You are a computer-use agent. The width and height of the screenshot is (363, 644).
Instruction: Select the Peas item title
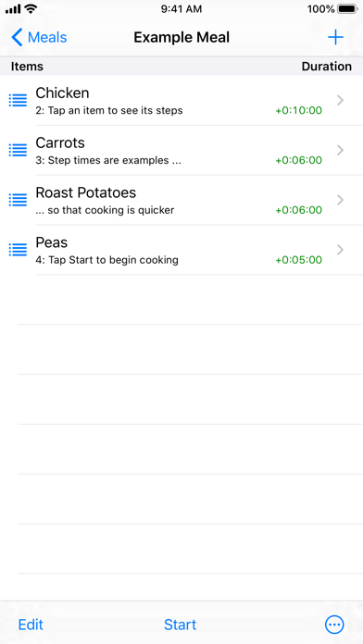pyautogui.click(x=51, y=242)
